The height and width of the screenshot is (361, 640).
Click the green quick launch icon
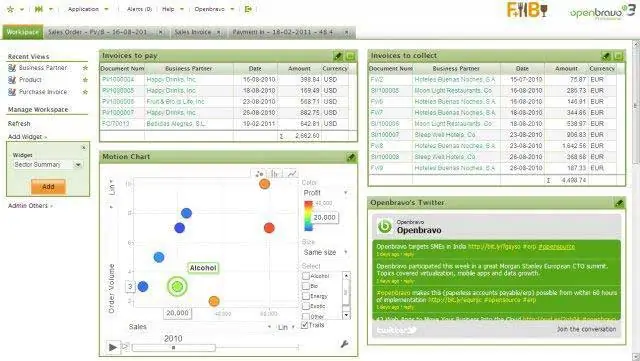tap(38, 9)
